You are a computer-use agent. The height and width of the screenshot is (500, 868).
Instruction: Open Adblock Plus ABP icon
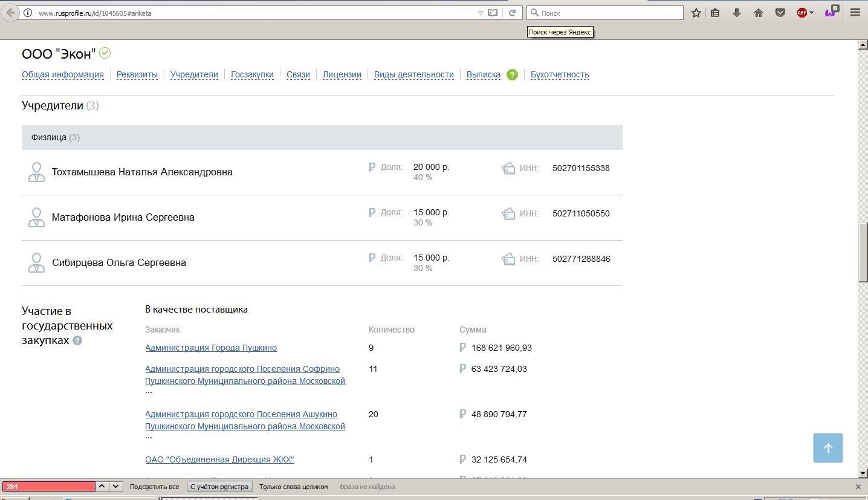[x=802, y=13]
